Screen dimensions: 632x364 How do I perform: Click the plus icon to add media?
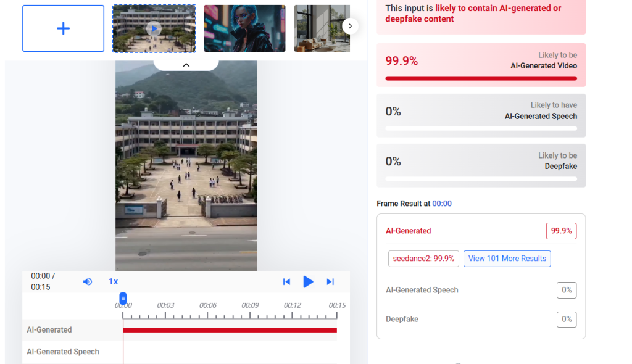[x=64, y=28]
